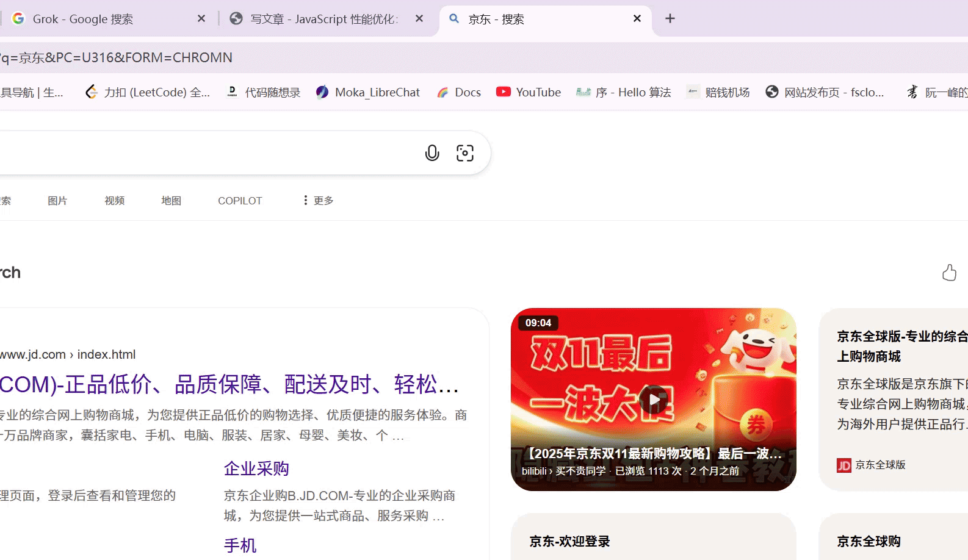This screenshot has height=560, width=968.
Task: Click JD logo beside 京东全球版 source
Action: pyautogui.click(x=844, y=465)
